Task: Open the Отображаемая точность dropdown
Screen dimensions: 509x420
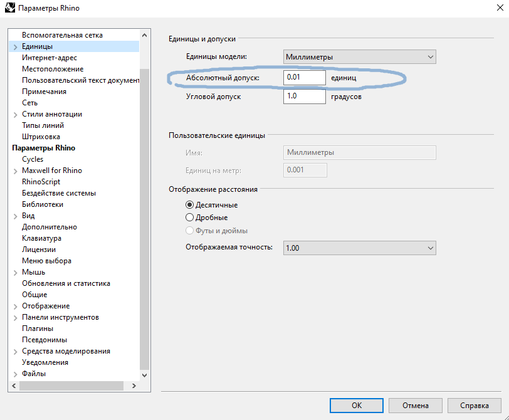Action: (359, 248)
